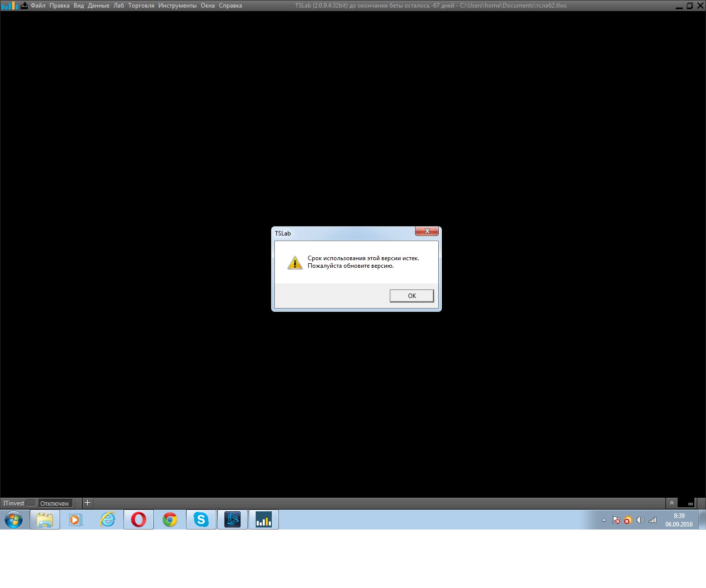Click the infinity indicator in the status bar
The width and height of the screenshot is (706, 588).
click(x=690, y=504)
